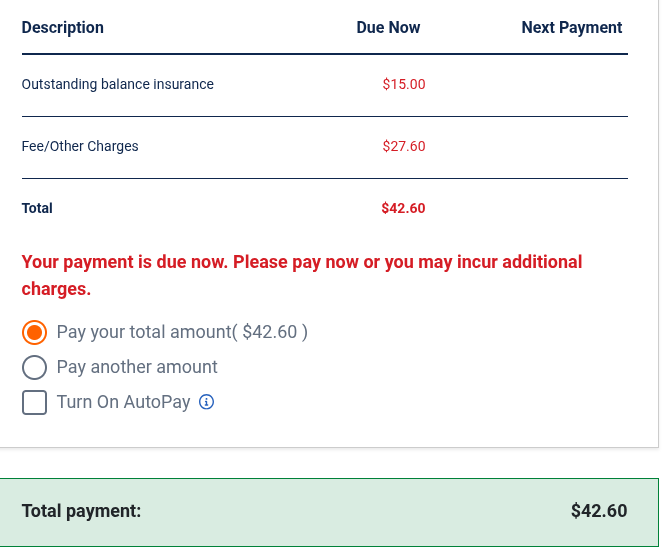670x548 pixels.
Task: Click the $42.60 amount in green summary bar
Action: [x=598, y=511]
